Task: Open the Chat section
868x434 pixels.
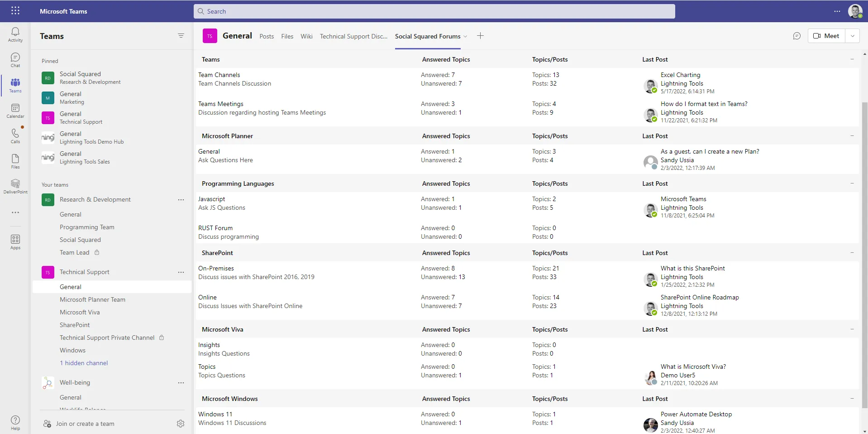Action: [x=15, y=59]
